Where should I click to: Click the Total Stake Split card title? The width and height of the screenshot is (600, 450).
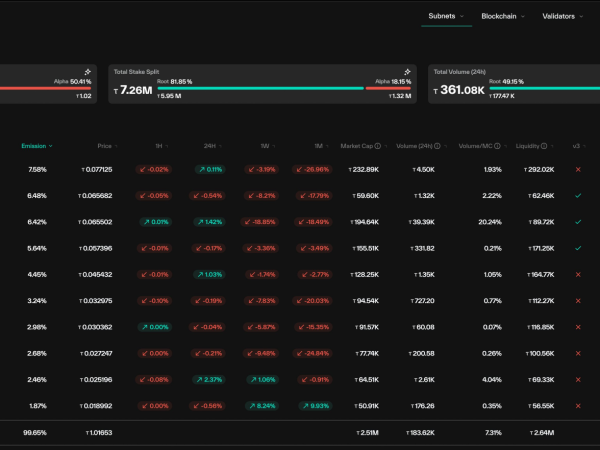point(136,72)
